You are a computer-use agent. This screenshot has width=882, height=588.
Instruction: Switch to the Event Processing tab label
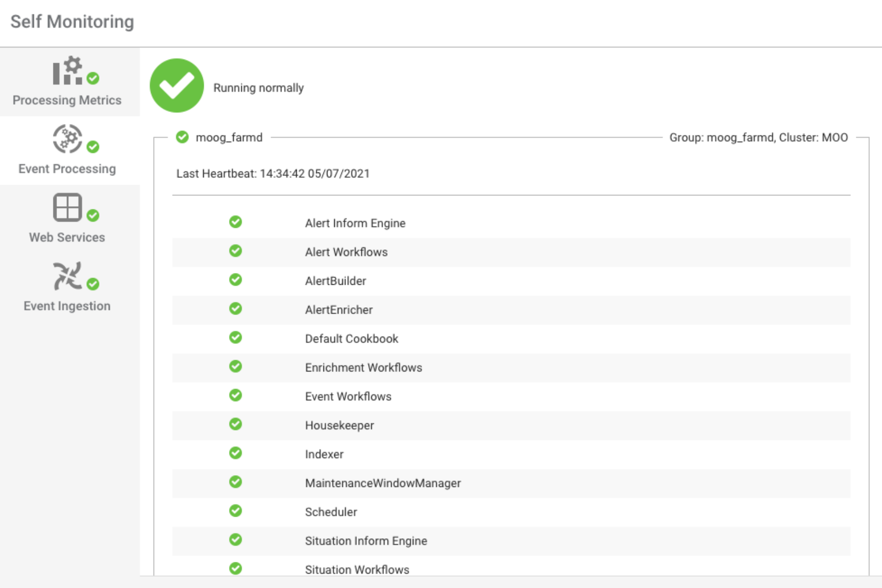67,169
